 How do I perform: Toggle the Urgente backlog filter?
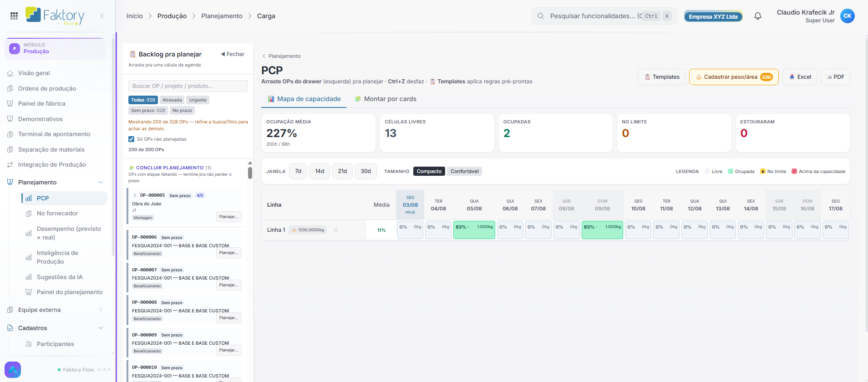[198, 100]
